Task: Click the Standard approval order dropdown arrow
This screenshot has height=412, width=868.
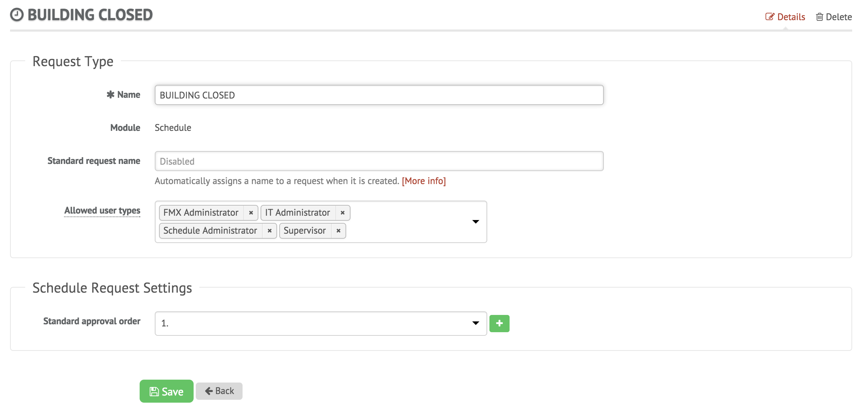Action: 475,323
